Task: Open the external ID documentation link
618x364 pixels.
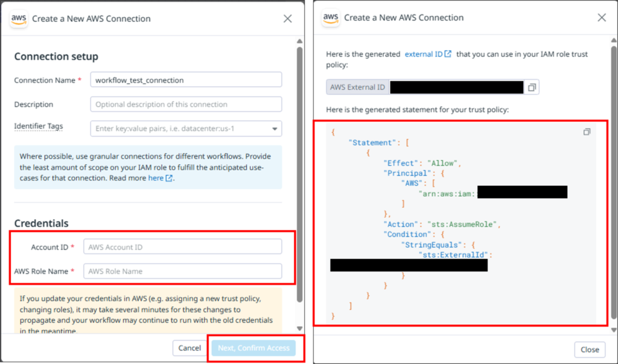Action: pyautogui.click(x=428, y=54)
